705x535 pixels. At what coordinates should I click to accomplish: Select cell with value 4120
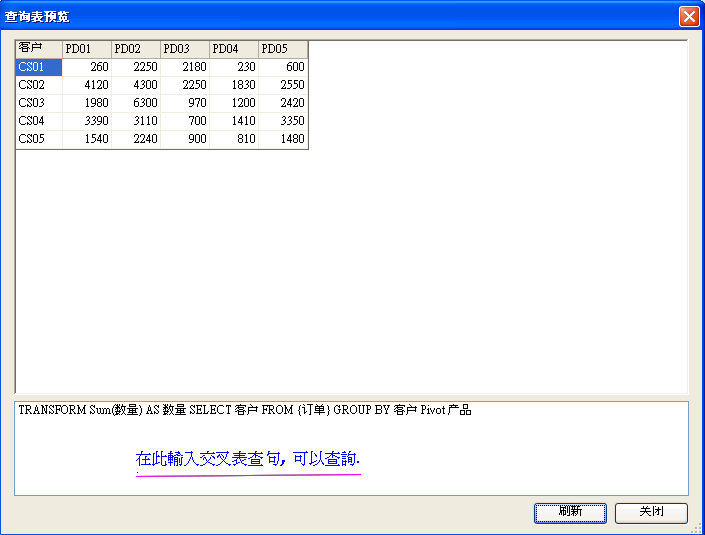click(86, 85)
